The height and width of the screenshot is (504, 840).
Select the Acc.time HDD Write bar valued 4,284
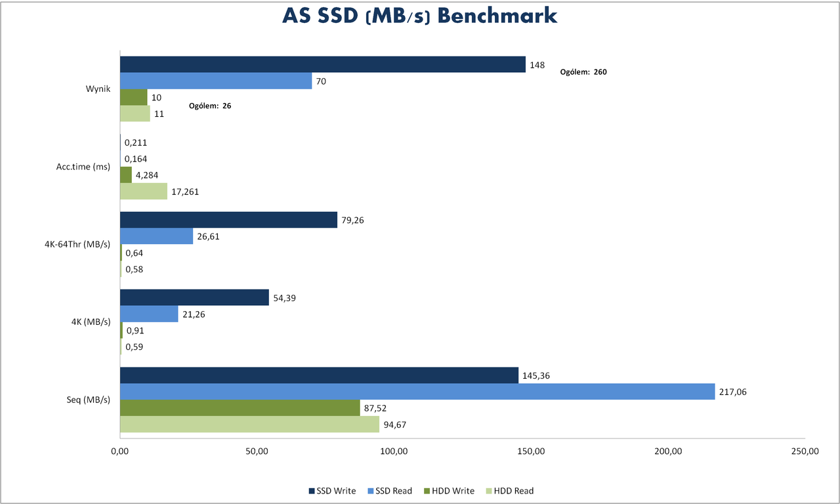click(x=126, y=175)
